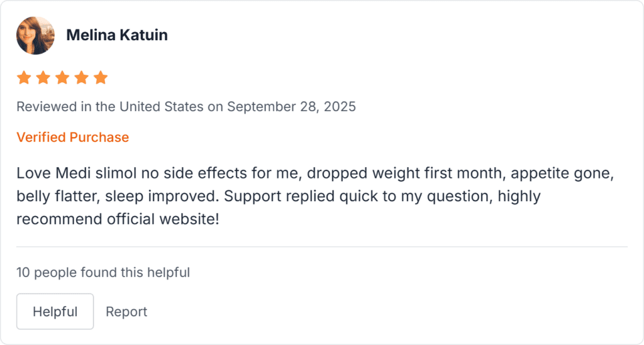Click Melina Katuin's profile avatar
The height and width of the screenshot is (345, 644).
coord(35,35)
